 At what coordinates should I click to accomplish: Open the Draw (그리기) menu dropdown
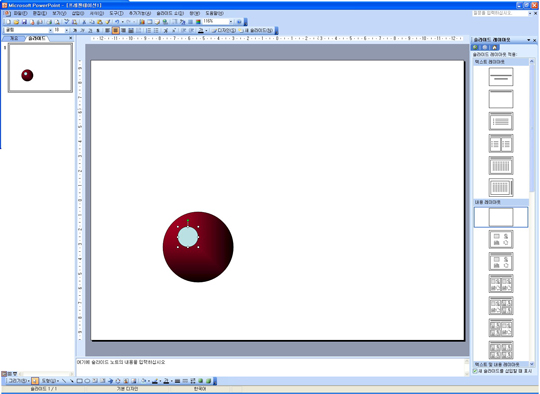[18, 381]
